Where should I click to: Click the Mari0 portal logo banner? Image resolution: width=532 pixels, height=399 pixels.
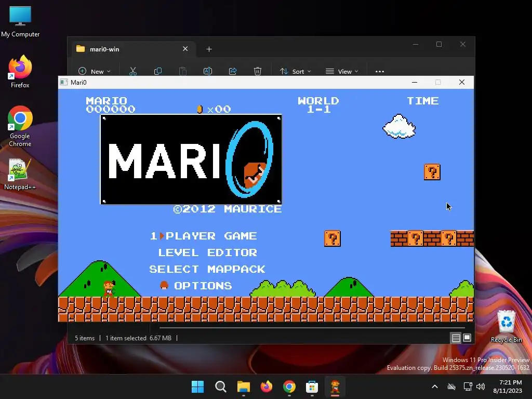click(x=191, y=159)
